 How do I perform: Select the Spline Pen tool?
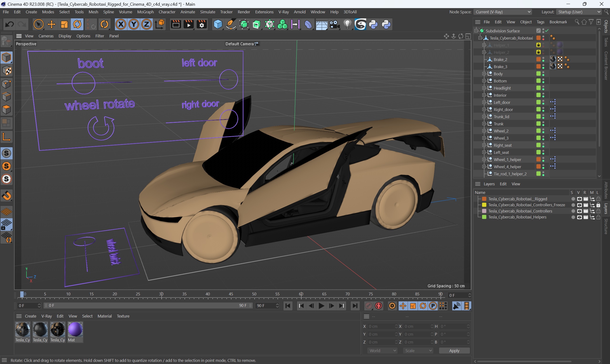click(231, 24)
